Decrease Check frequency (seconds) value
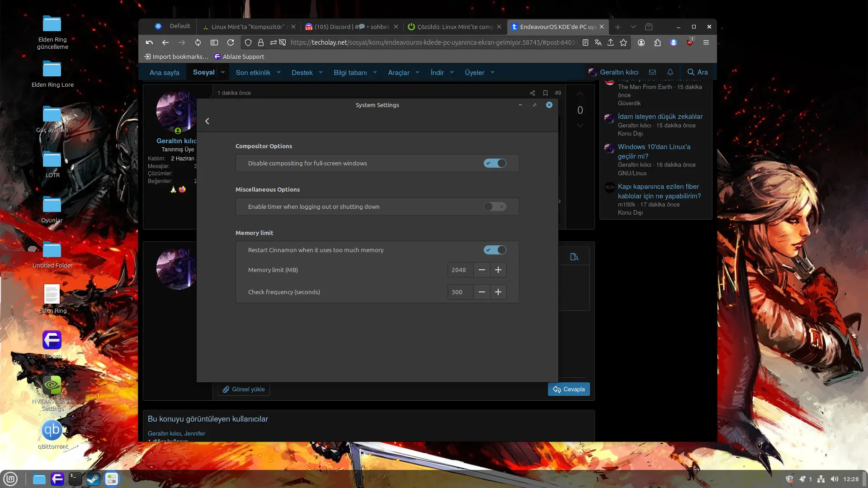 [482, 292]
